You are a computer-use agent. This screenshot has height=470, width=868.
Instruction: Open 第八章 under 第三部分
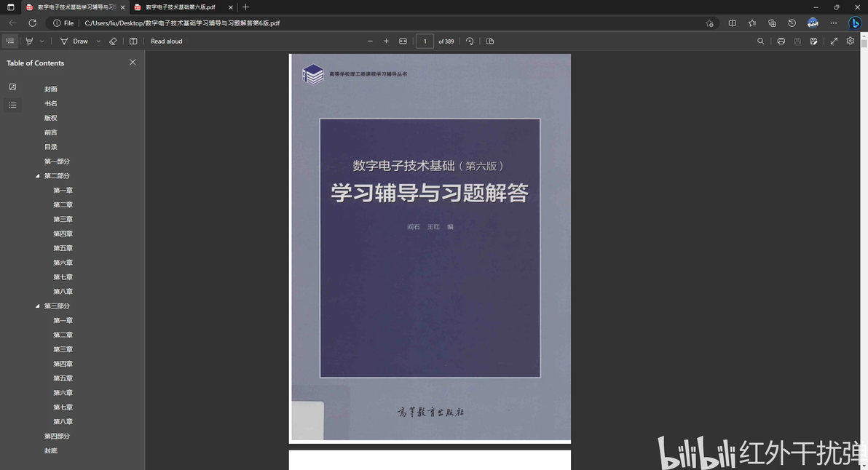pos(63,422)
